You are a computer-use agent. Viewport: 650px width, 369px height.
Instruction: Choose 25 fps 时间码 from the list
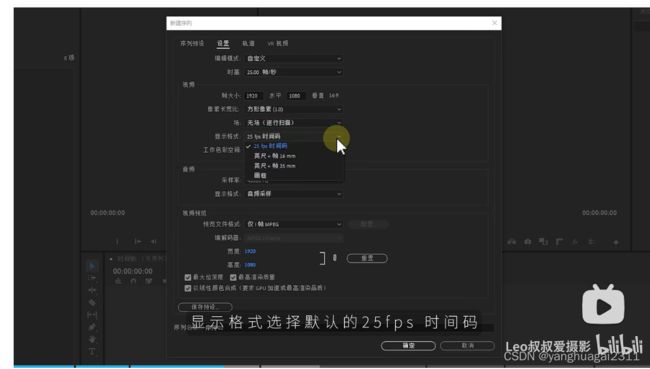tap(294, 146)
